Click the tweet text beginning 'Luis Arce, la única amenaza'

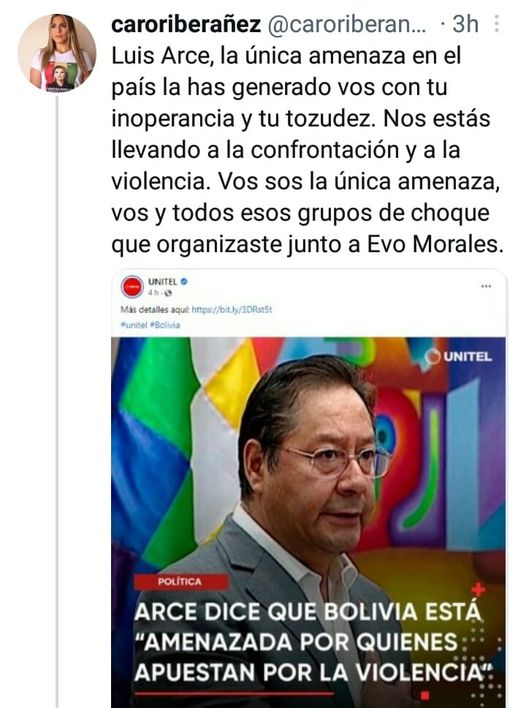point(307,150)
